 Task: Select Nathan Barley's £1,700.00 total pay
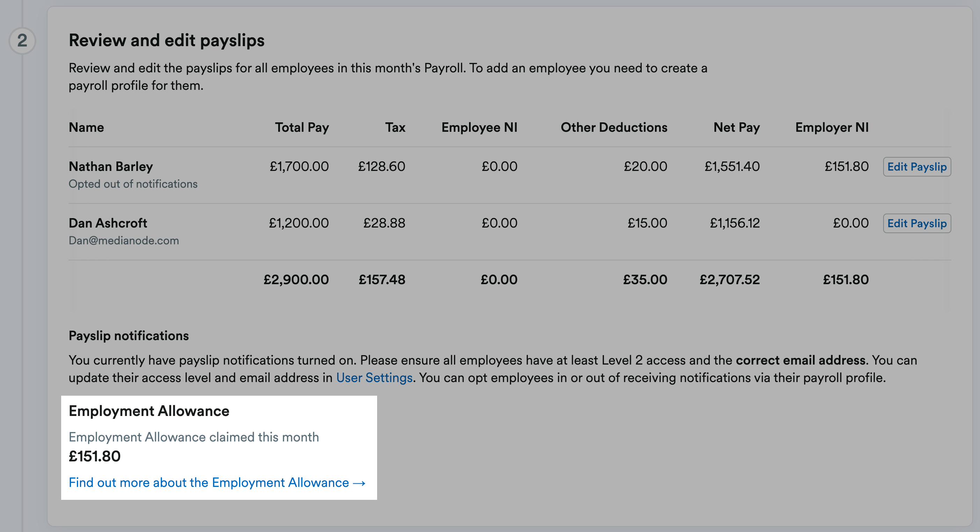[300, 167]
